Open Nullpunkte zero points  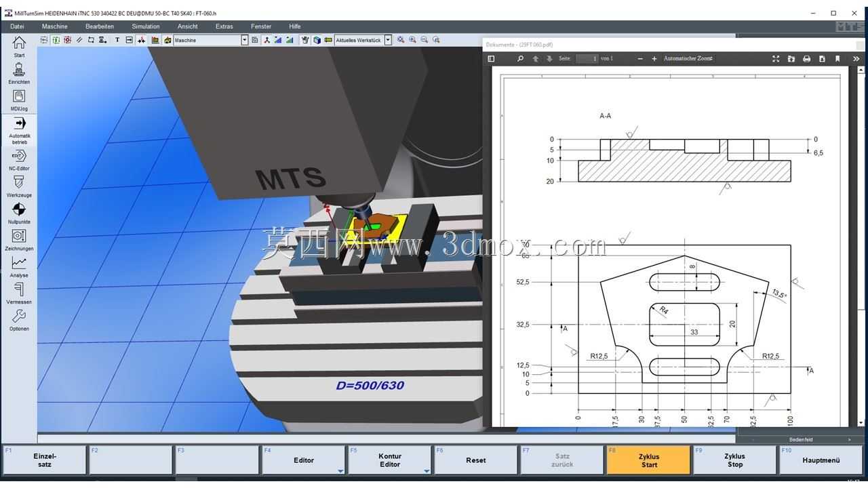click(x=19, y=213)
